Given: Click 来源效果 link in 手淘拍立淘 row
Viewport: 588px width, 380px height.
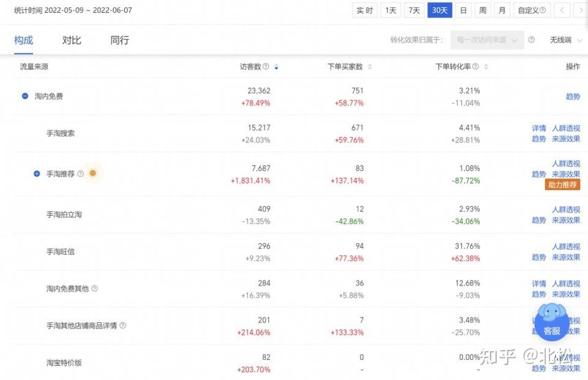Looking at the screenshot, I should tap(566, 220).
